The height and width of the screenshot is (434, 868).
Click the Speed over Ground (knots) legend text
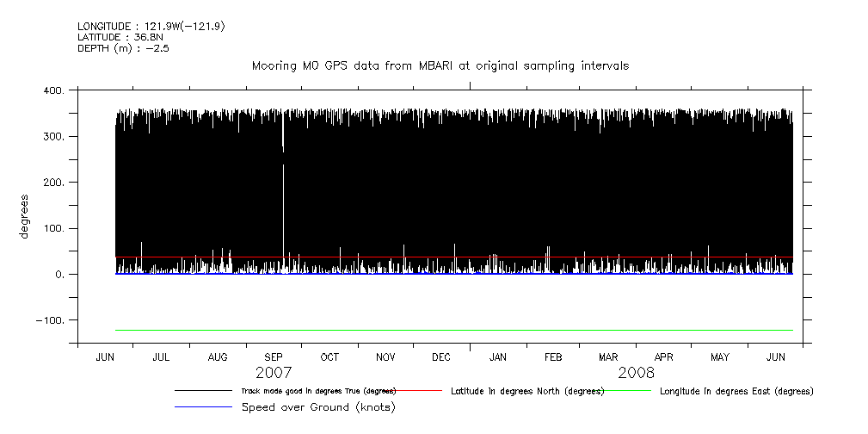318,406
